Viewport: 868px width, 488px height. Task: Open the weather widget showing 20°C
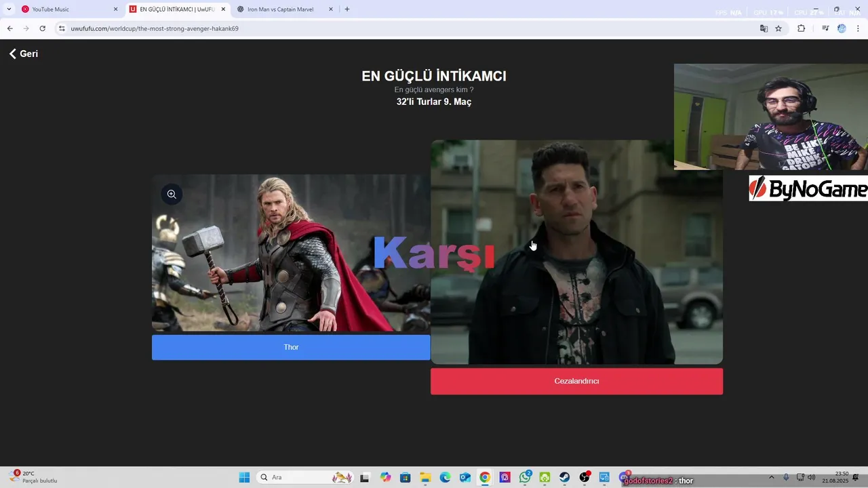33,477
